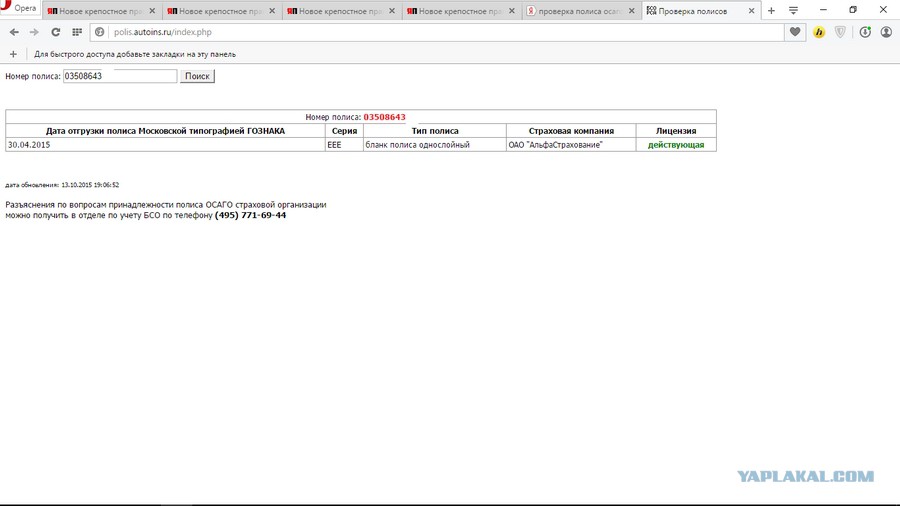Click the Номер полиса input field
This screenshot has width=900, height=506.
click(120, 76)
